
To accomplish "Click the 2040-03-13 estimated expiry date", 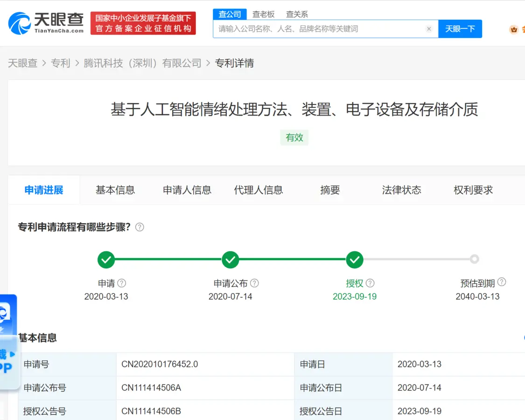I will 477,296.
